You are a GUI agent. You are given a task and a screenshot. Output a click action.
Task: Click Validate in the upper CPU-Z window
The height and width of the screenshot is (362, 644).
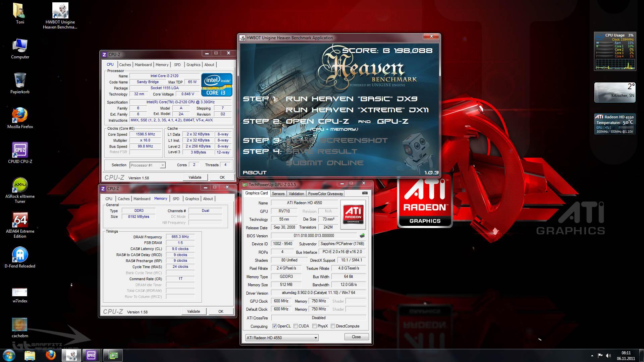pos(195,177)
